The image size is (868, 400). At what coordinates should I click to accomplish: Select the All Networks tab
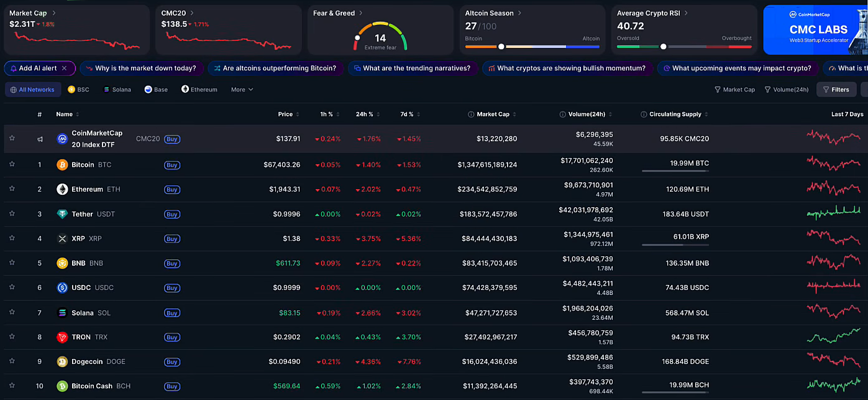(x=32, y=89)
